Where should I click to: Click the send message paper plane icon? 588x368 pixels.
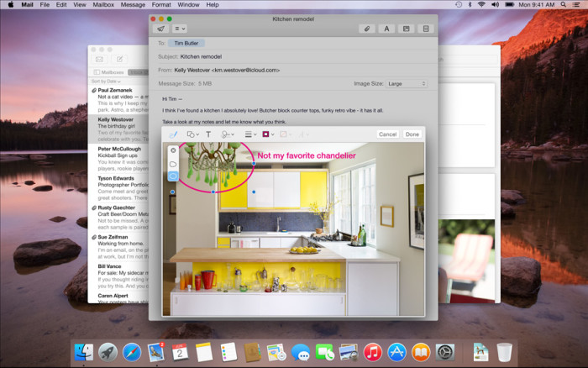[x=160, y=29]
